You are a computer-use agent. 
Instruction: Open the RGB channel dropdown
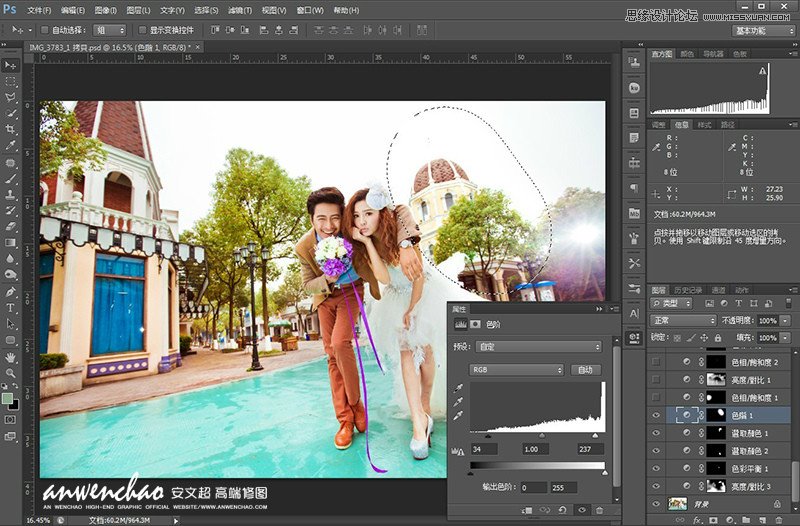point(517,369)
